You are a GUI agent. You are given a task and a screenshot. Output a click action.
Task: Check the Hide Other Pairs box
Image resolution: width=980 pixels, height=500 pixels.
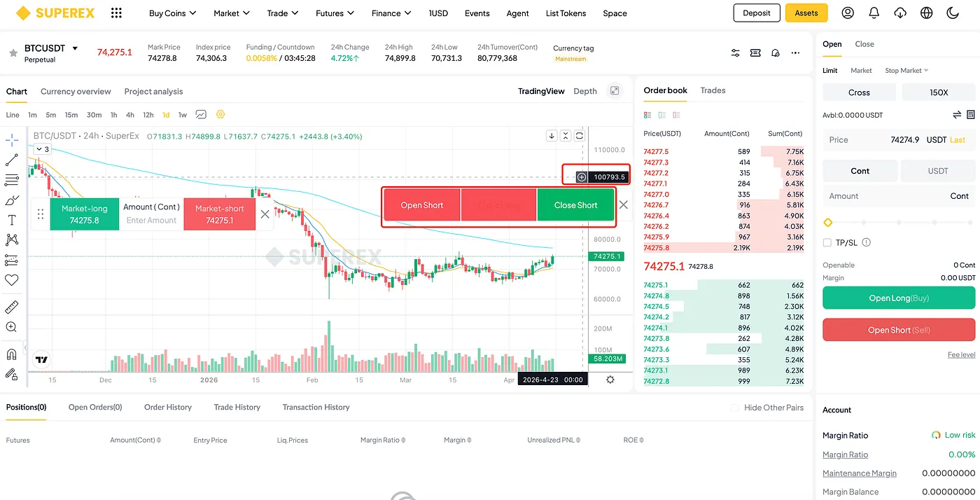click(735, 408)
